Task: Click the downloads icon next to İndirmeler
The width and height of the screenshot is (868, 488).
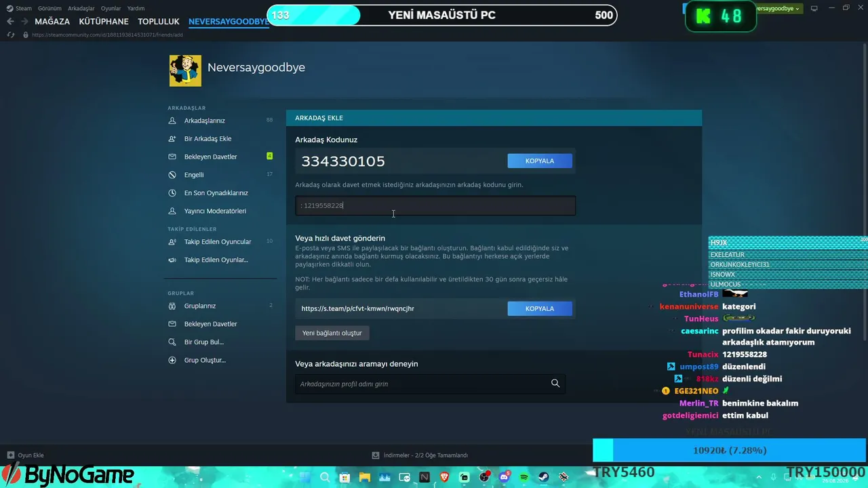Action: tap(376, 455)
